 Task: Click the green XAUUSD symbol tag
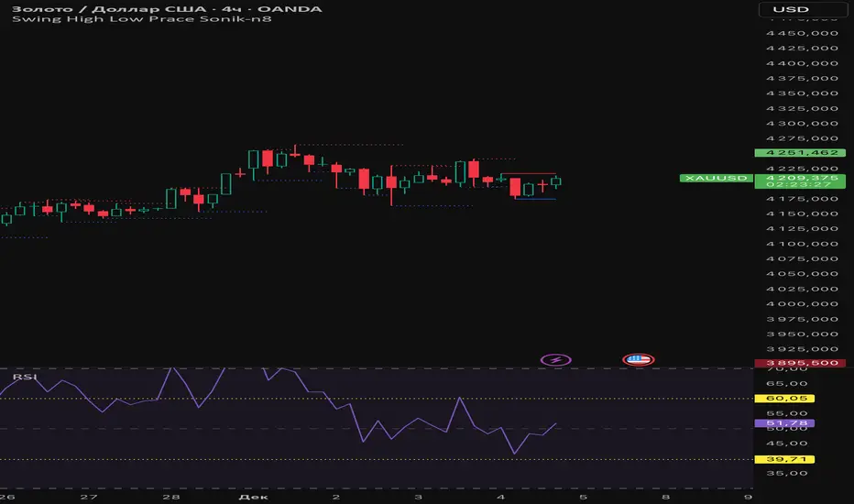717,178
